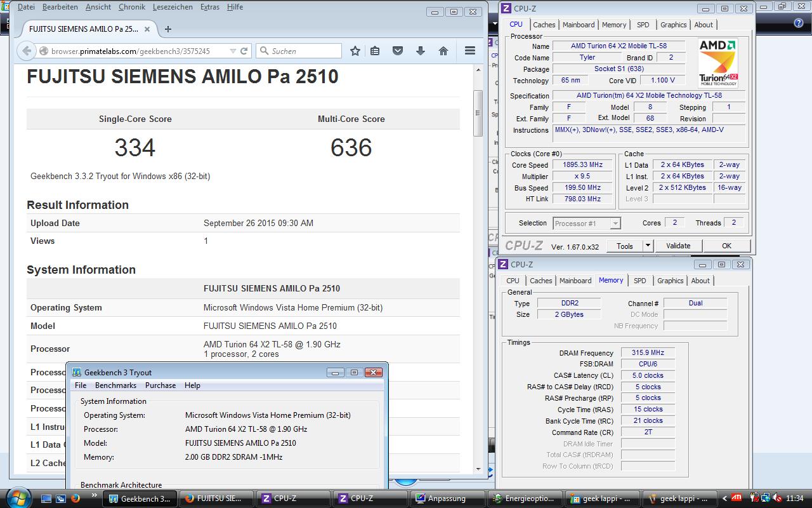Click the CPU-Z name field AMD Turion
This screenshot has height=508, width=812.
(x=619, y=46)
